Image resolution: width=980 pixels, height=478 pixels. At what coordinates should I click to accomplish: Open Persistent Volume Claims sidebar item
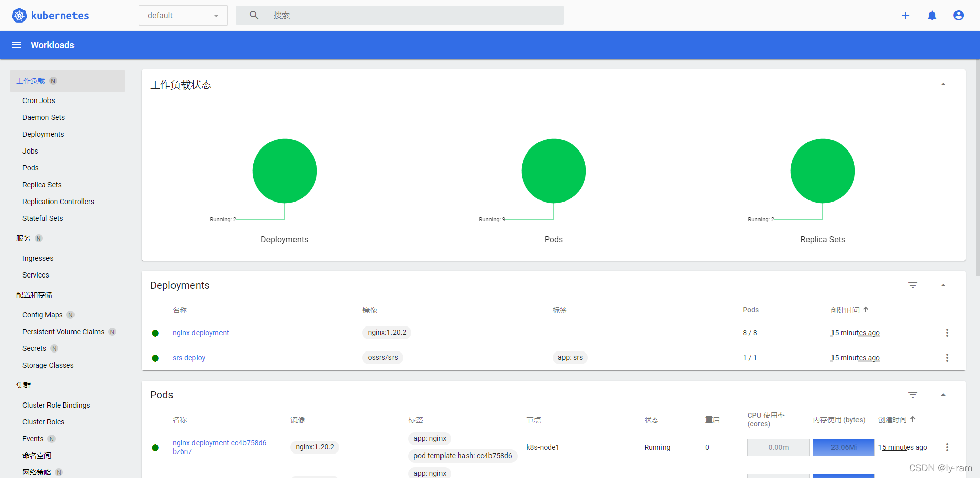(x=63, y=332)
